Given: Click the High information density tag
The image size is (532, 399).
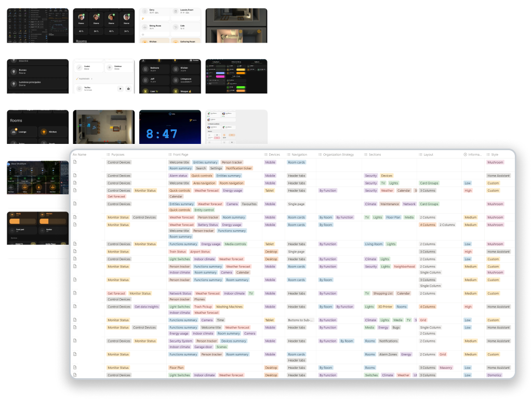Looking at the screenshot, I should [x=467, y=190].
